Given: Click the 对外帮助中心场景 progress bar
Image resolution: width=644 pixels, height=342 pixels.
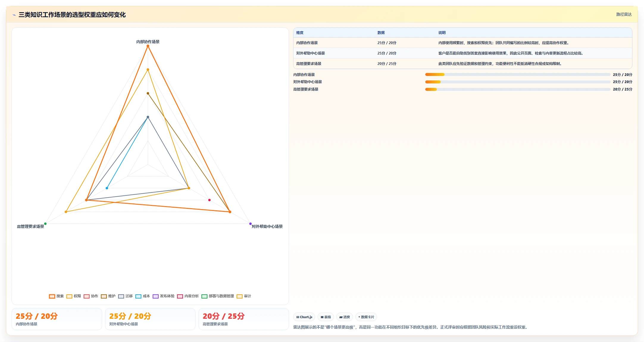Looking at the screenshot, I should (x=518, y=82).
